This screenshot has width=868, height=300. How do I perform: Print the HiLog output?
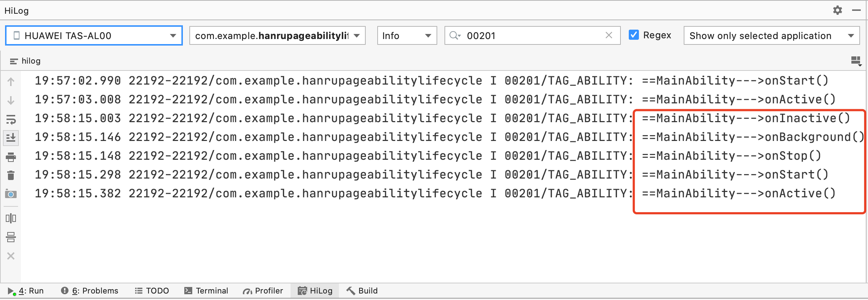[x=11, y=157]
